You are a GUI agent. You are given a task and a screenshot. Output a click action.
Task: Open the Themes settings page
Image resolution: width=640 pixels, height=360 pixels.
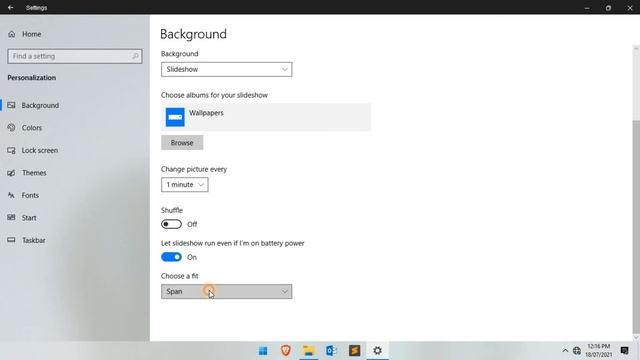click(34, 173)
